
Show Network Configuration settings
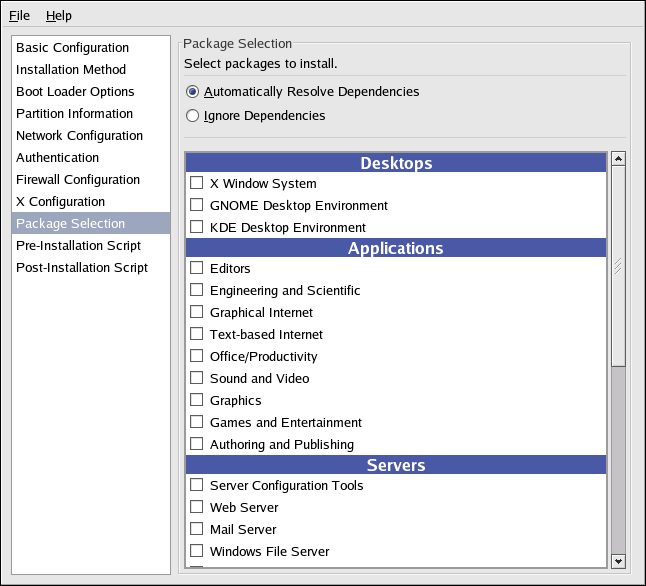(x=79, y=136)
